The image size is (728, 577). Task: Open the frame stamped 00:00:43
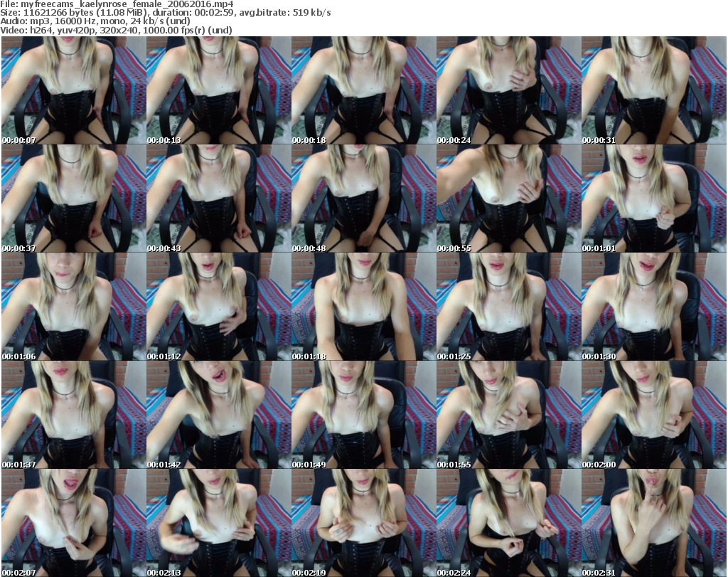coord(219,198)
